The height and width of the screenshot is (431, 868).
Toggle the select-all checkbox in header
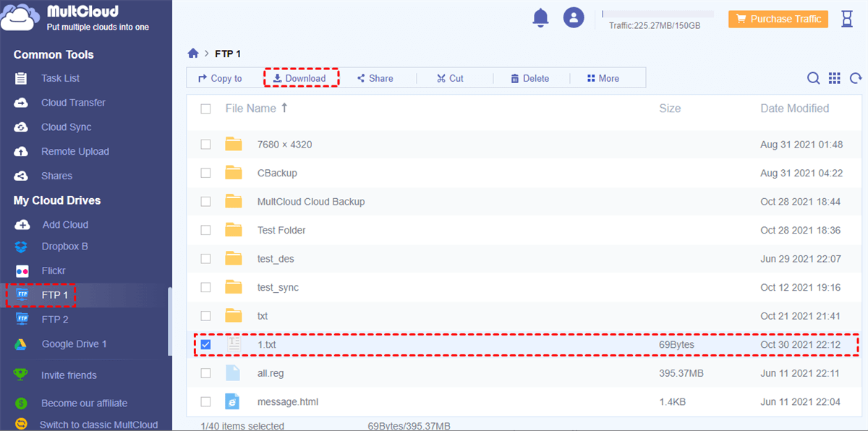click(205, 108)
